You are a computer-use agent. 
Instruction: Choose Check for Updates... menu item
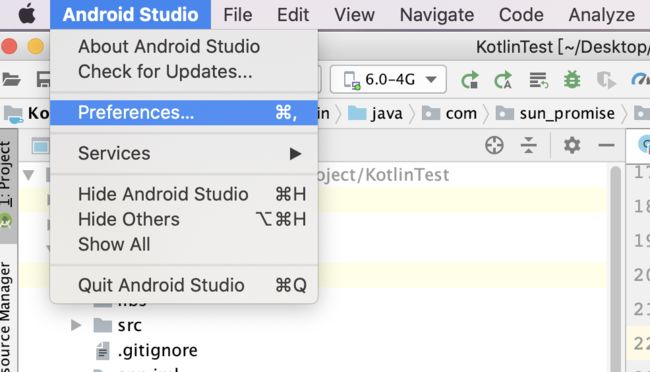tap(165, 72)
